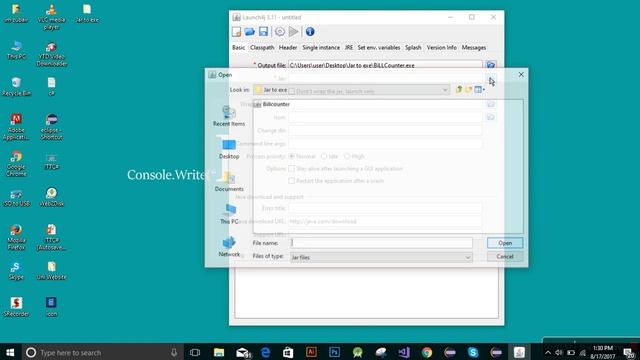Select Documents in the dialog sidebar
640x360 pixels.
[x=229, y=182]
